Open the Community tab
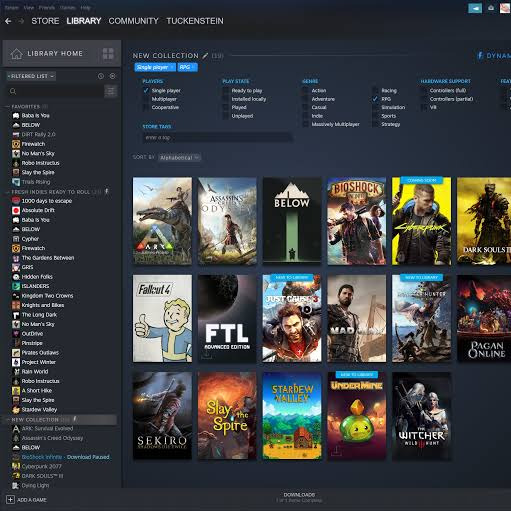Image resolution: width=511 pixels, height=511 pixels. (x=133, y=21)
